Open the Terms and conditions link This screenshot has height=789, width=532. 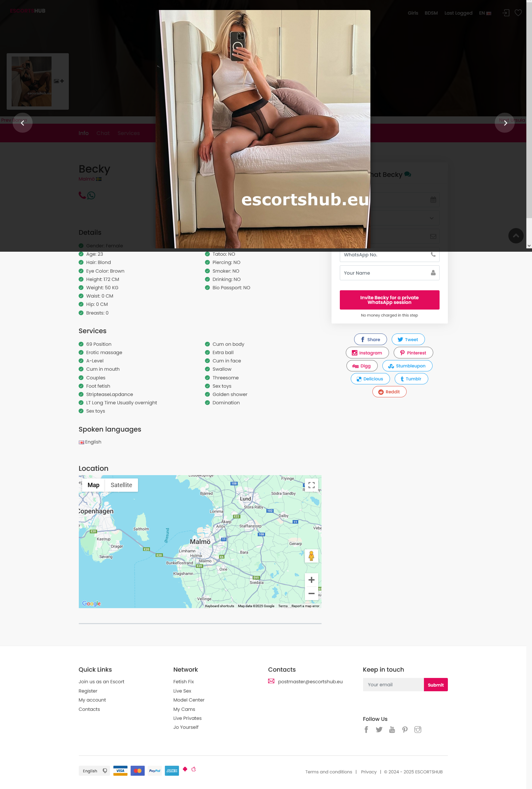[329, 772]
